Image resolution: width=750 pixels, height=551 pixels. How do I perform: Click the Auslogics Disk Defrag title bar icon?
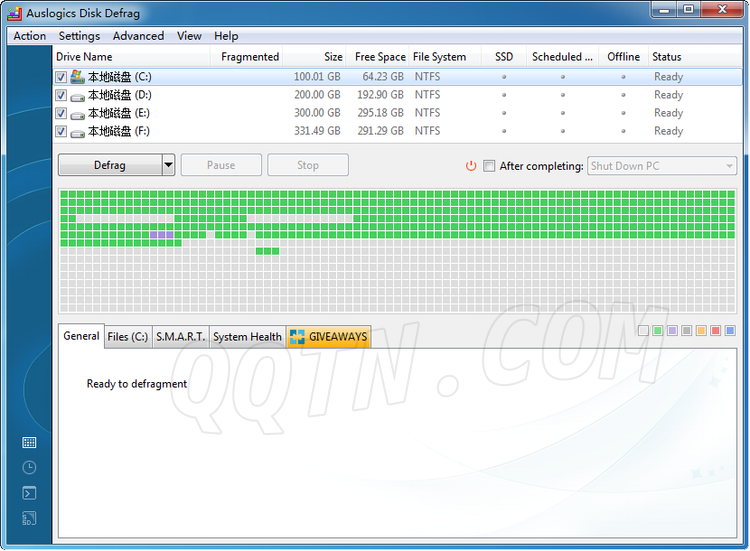(14, 12)
